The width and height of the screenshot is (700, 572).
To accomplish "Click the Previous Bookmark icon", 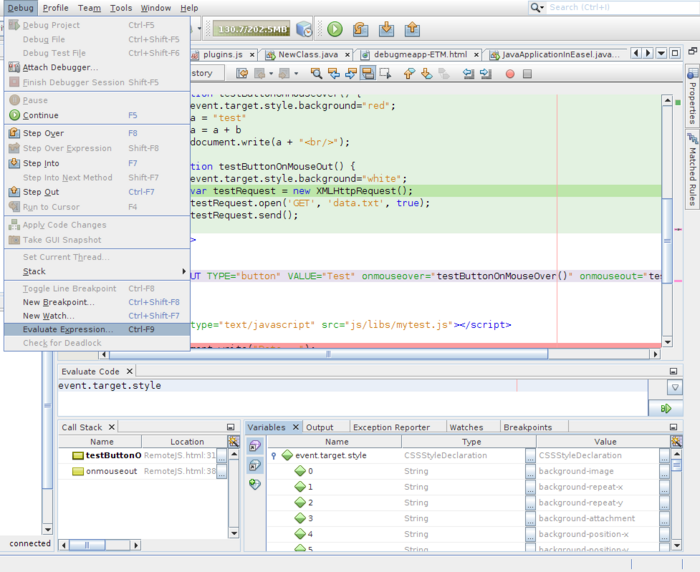I will (409, 74).
